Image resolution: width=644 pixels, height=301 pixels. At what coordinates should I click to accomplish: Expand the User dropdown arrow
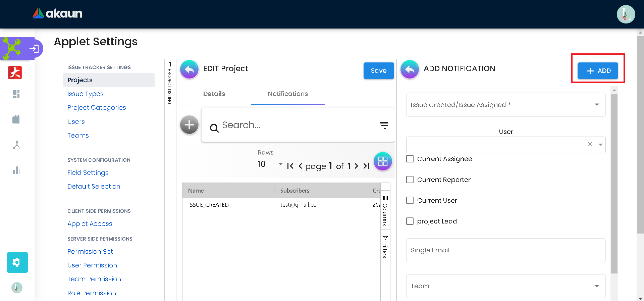(600, 145)
